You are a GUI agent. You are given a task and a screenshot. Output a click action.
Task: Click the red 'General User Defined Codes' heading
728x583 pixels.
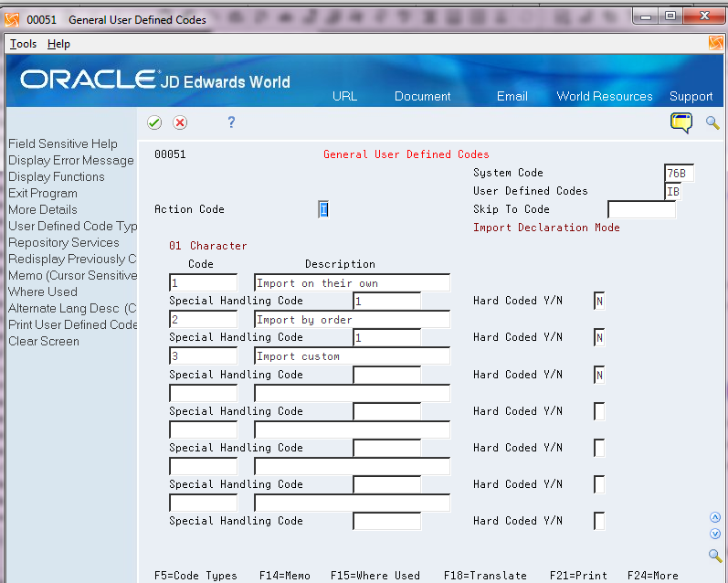(406, 154)
